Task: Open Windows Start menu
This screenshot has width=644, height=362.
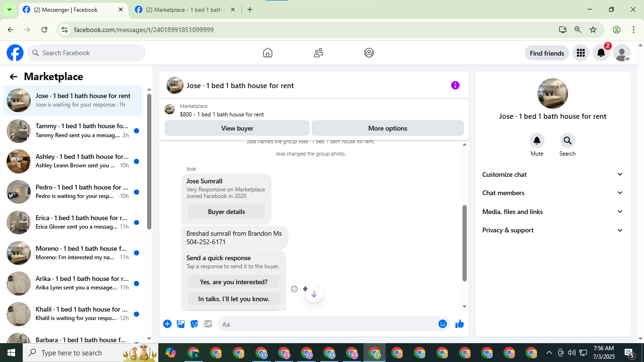Action: 11,353
